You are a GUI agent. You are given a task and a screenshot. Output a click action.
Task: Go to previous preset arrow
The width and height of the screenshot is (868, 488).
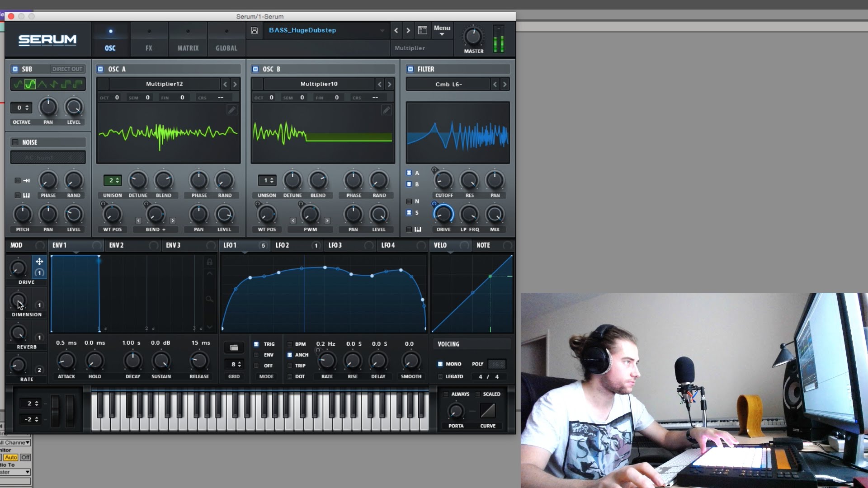pyautogui.click(x=396, y=30)
